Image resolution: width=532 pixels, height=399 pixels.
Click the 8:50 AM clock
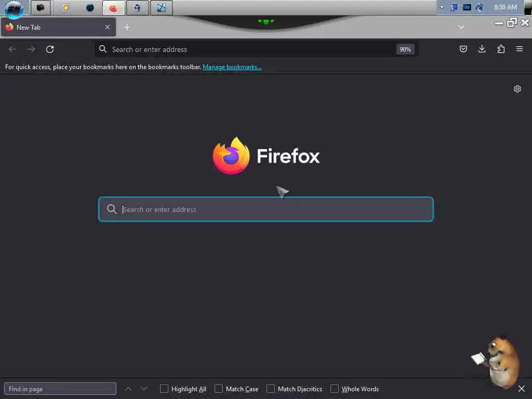point(505,7)
